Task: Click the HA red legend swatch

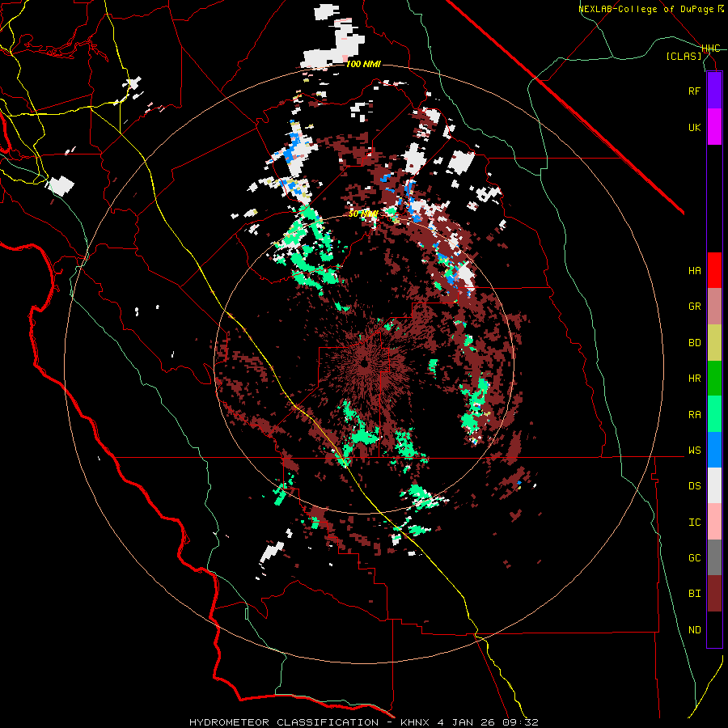Action: pos(714,270)
